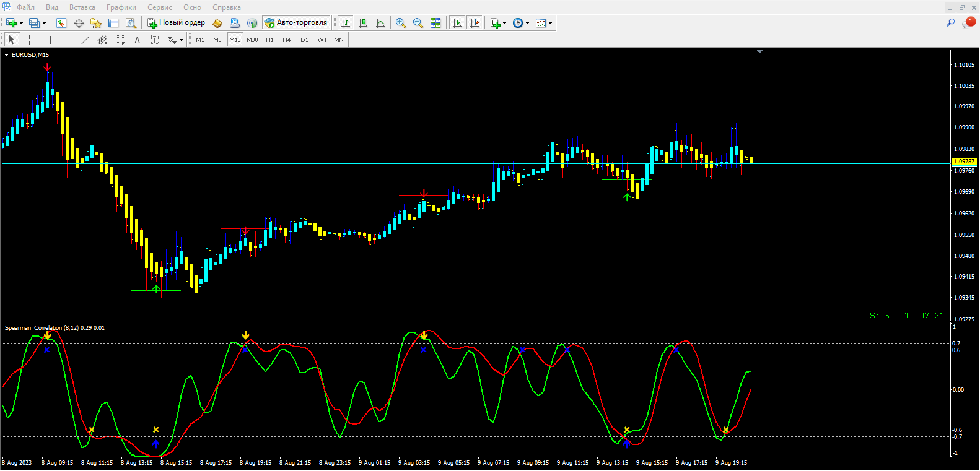Open the arrows objects icon

172,40
